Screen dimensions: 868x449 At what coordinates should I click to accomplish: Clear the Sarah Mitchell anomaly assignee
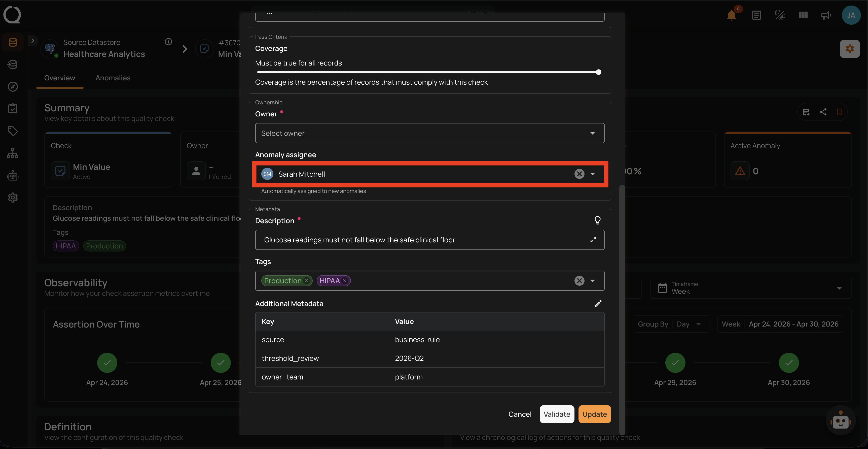579,174
